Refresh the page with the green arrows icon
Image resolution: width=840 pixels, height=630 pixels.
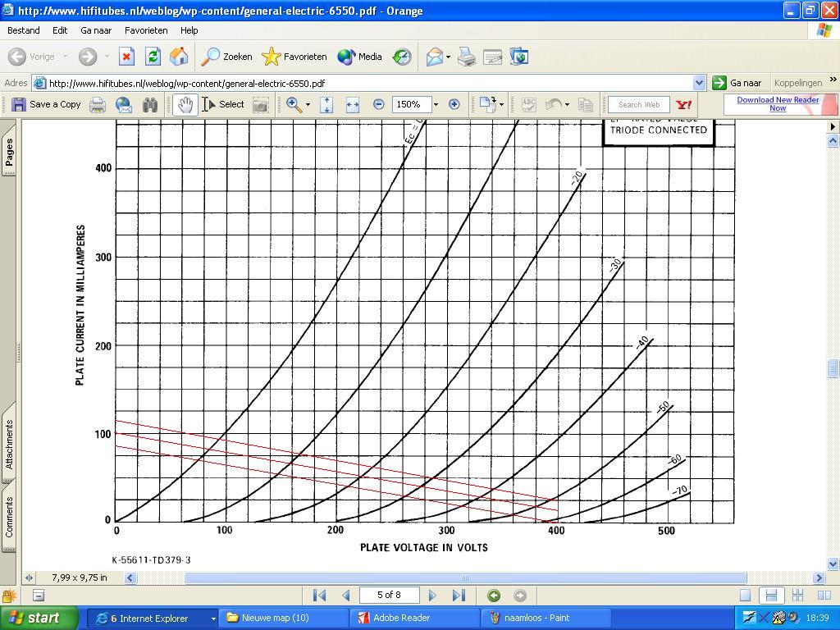(x=153, y=57)
